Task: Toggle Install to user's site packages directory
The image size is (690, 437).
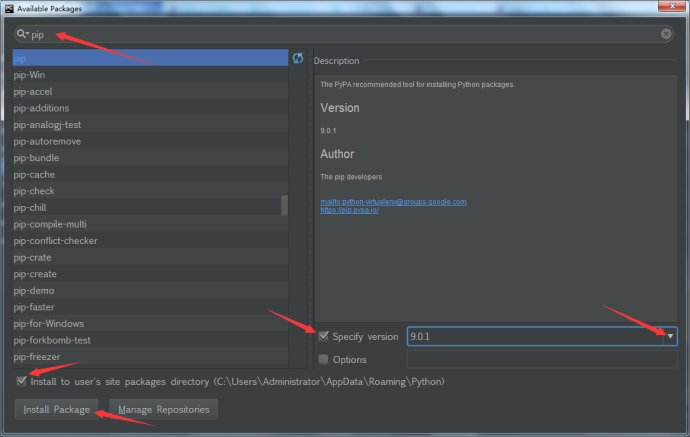Action: (x=21, y=381)
